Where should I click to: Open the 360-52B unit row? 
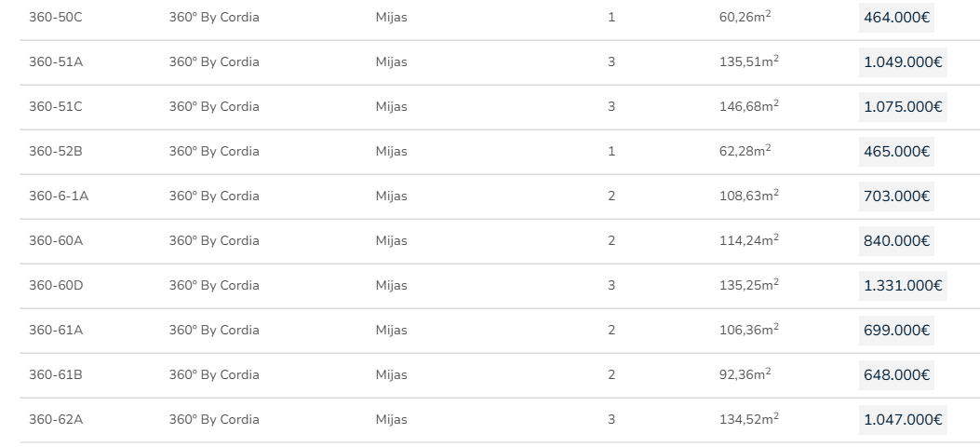click(x=56, y=152)
